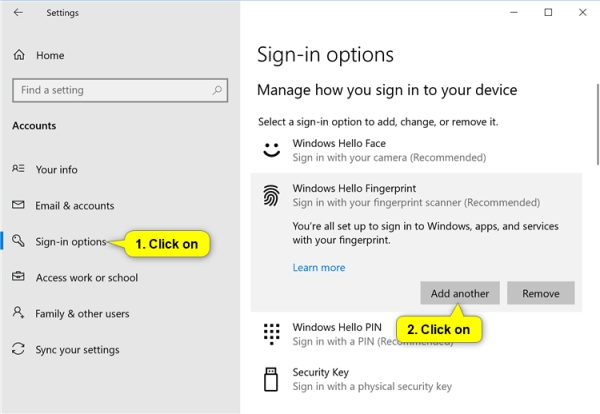Click the fingerprint icon
Image resolution: width=600 pixels, height=414 pixels.
coord(271,195)
